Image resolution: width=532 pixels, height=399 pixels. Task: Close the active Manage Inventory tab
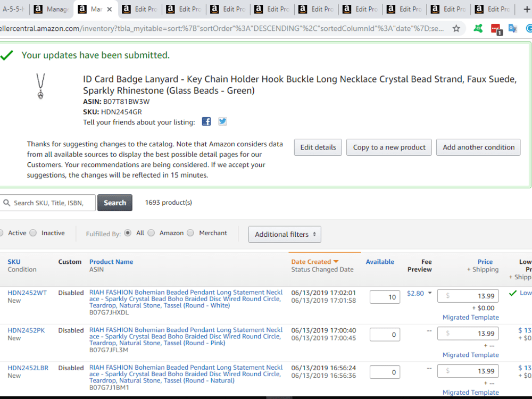click(109, 10)
